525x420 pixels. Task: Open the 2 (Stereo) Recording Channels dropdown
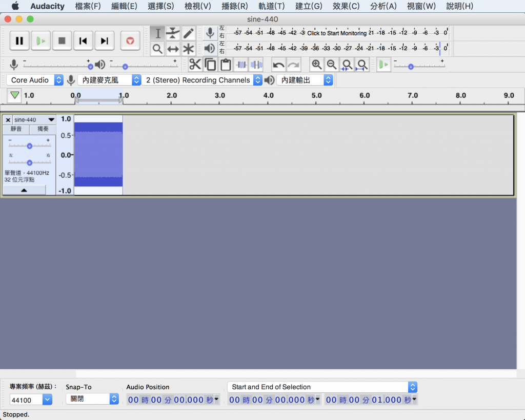(202, 80)
